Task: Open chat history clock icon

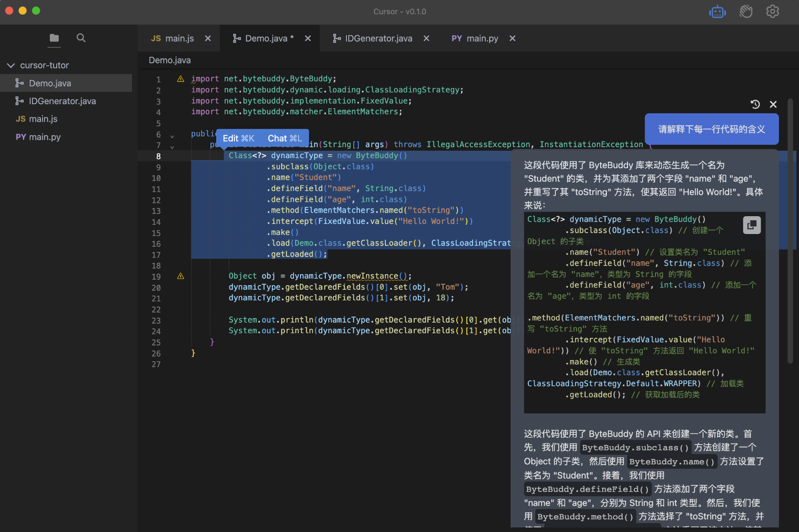Action: click(x=755, y=105)
